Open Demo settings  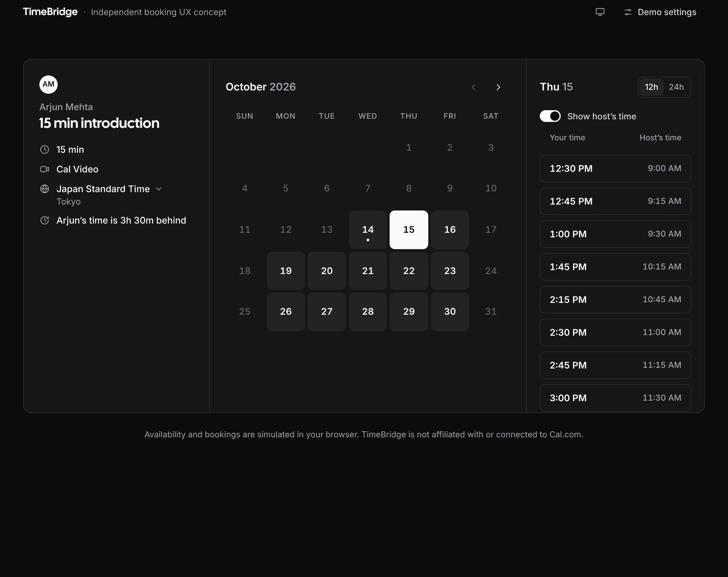(x=660, y=12)
